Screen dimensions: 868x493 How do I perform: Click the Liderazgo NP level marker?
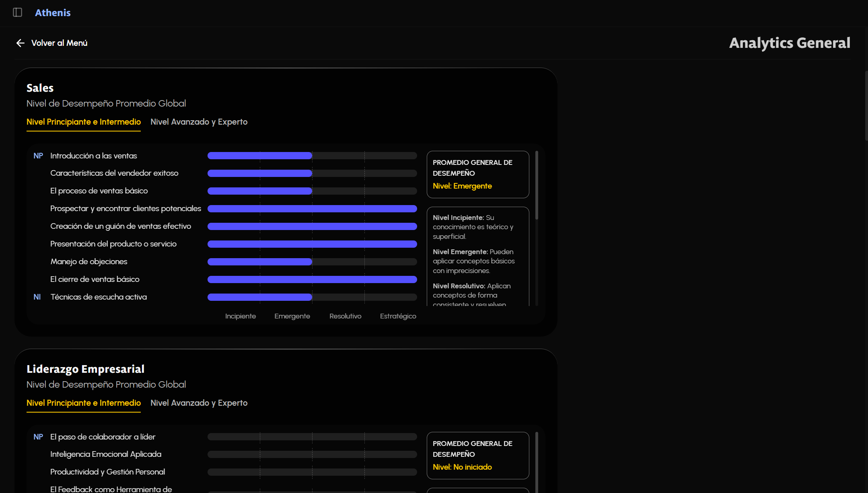tap(38, 437)
